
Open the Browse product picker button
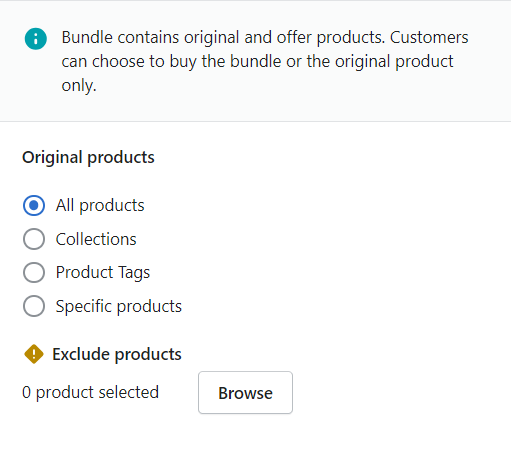245,393
